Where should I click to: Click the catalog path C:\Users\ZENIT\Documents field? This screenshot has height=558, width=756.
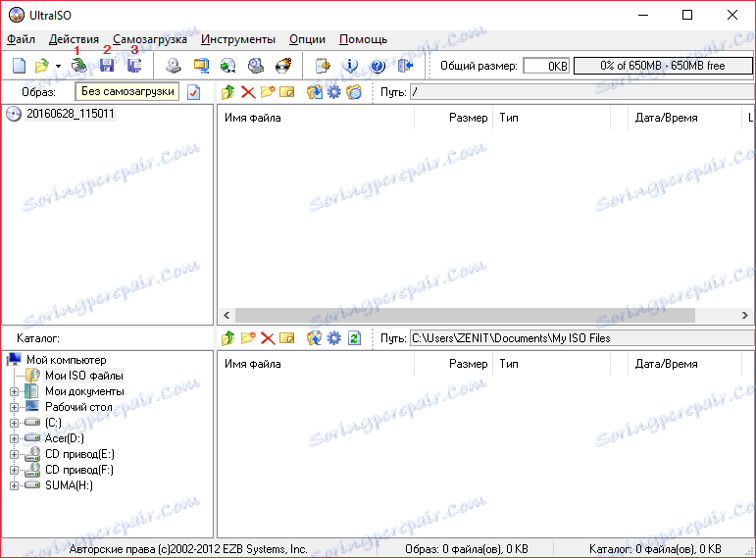(582, 338)
